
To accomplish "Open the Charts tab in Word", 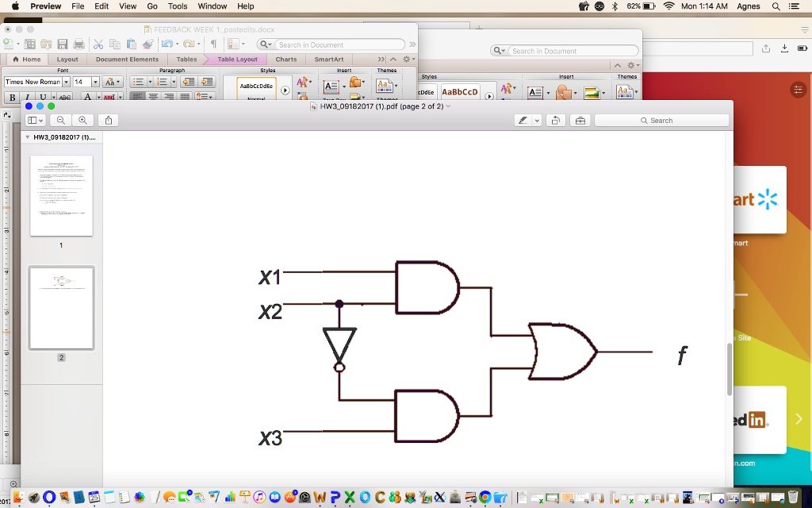I will coord(285,59).
